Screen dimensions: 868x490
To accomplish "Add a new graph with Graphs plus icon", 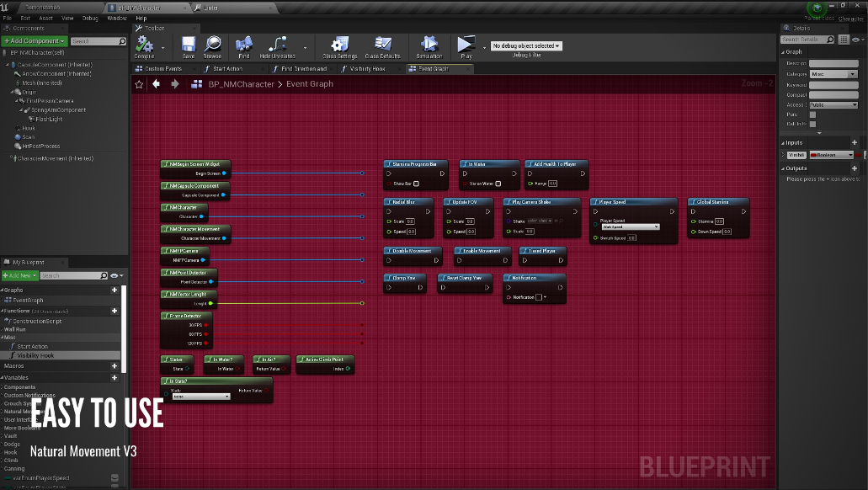I will (x=114, y=290).
